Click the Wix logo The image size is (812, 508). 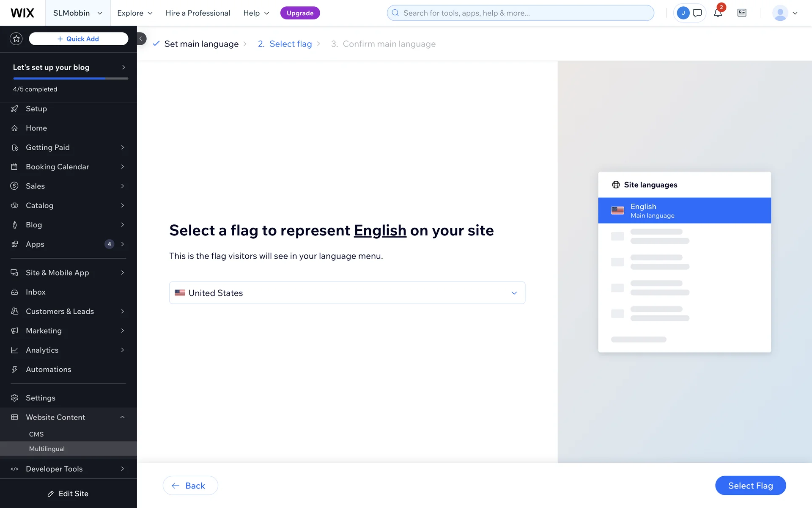coord(22,13)
